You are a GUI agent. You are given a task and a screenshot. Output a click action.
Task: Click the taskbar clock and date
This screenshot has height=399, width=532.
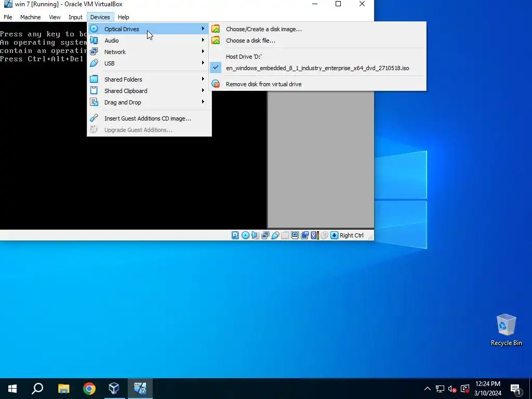click(x=487, y=389)
